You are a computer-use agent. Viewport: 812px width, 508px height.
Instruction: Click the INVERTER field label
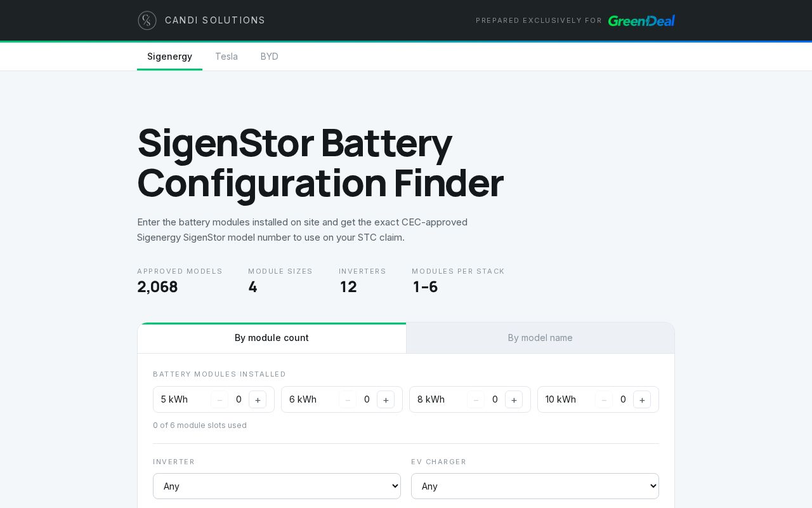pyautogui.click(x=174, y=462)
